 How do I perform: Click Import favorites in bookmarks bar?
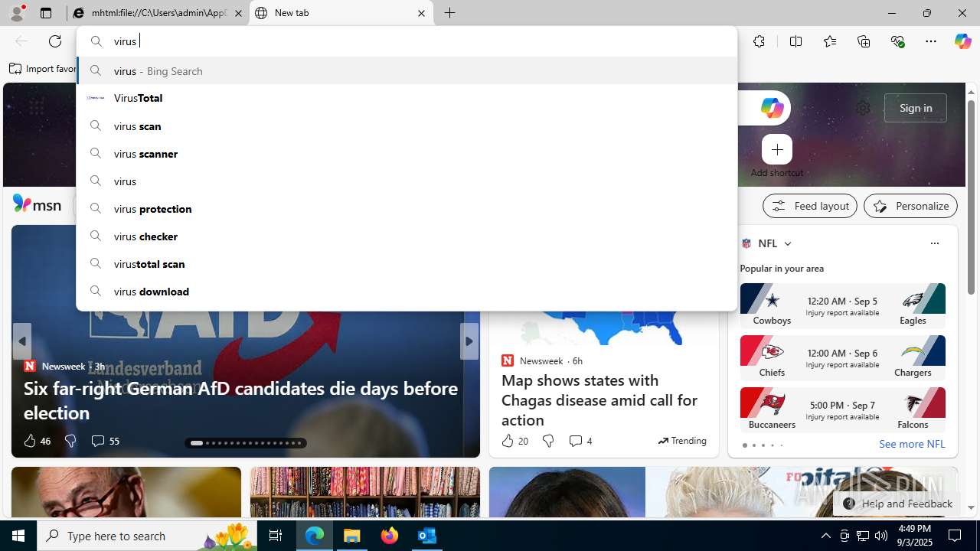[43, 69]
